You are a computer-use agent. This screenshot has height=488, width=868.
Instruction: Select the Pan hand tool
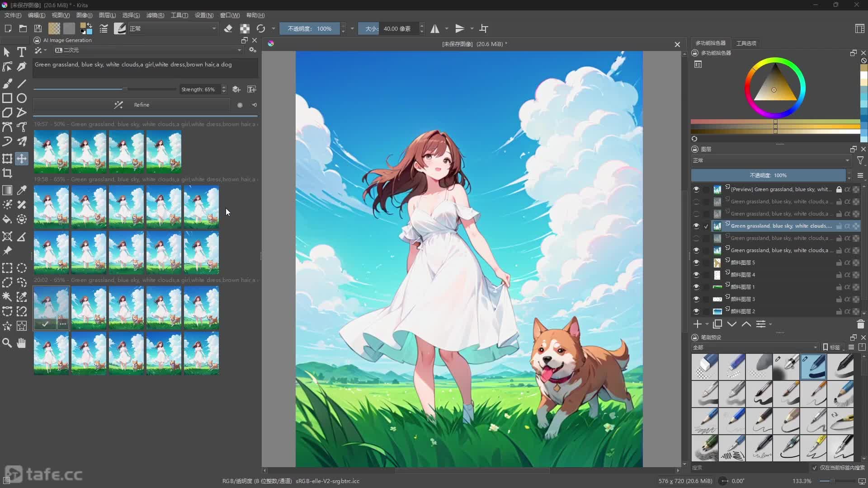tap(21, 343)
